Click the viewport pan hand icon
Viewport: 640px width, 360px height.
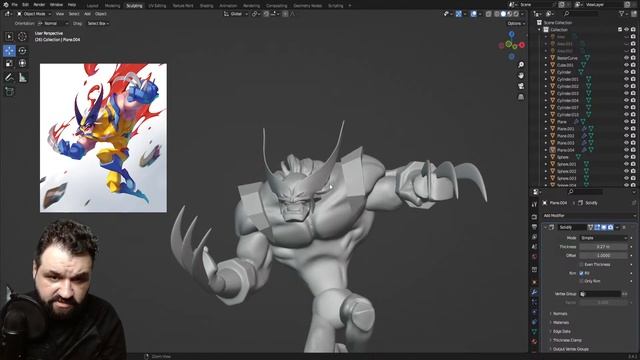click(521, 76)
